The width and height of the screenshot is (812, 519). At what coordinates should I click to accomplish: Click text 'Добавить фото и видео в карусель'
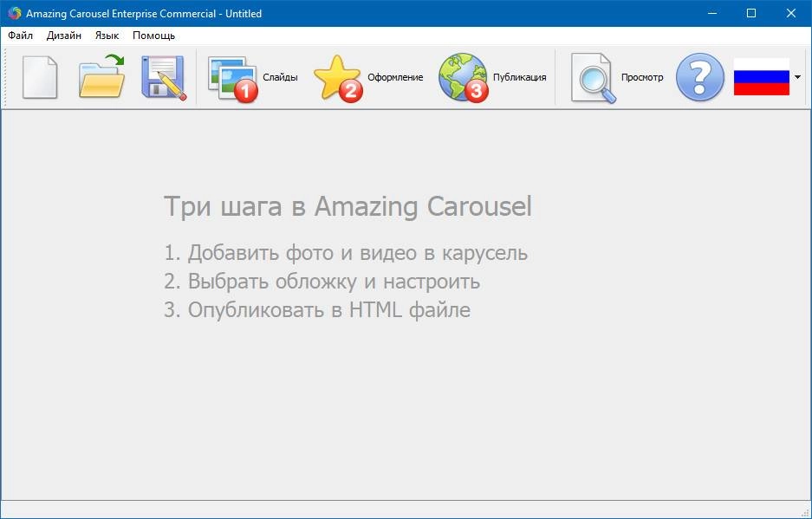click(358, 253)
